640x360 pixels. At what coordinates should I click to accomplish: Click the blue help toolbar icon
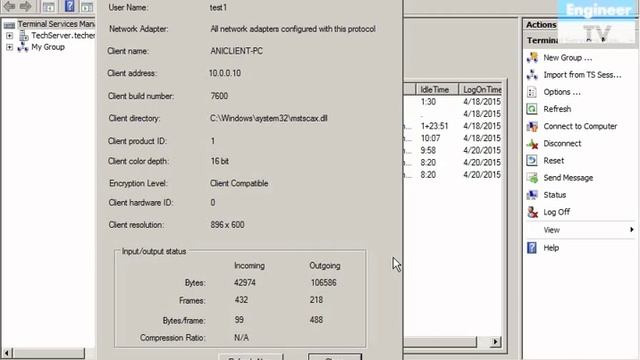click(70, 6)
